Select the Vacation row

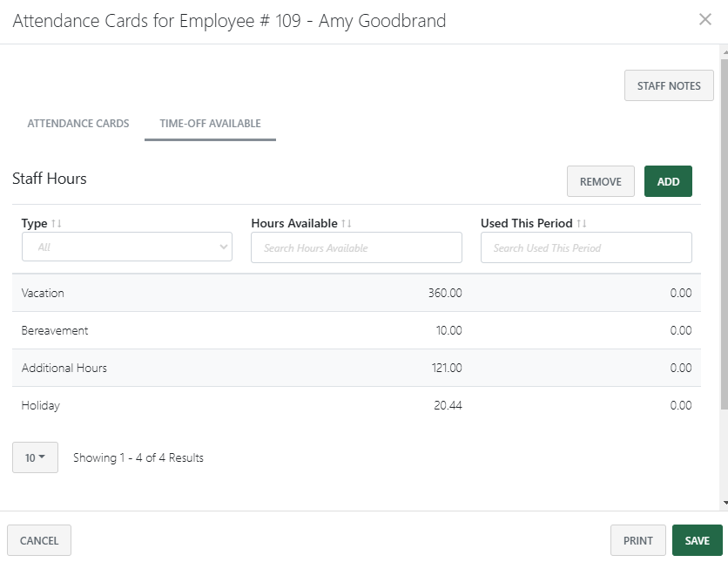tap(348, 293)
